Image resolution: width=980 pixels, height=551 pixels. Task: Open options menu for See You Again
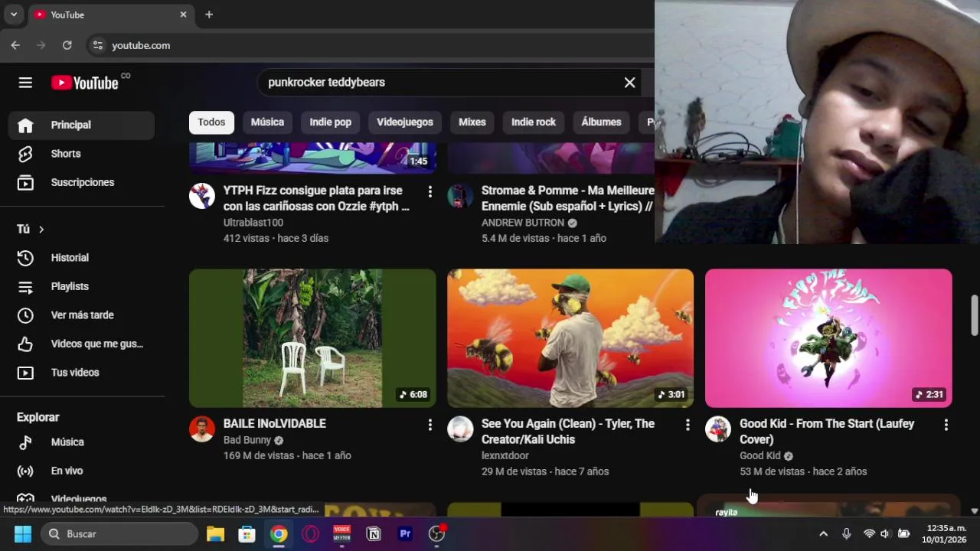(688, 425)
